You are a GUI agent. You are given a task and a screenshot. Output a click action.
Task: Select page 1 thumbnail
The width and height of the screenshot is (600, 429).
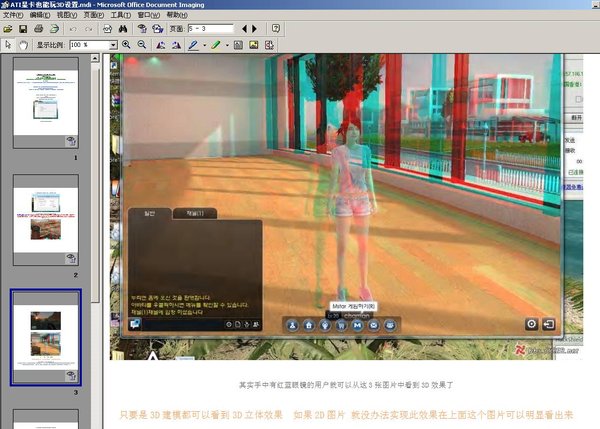(x=46, y=103)
